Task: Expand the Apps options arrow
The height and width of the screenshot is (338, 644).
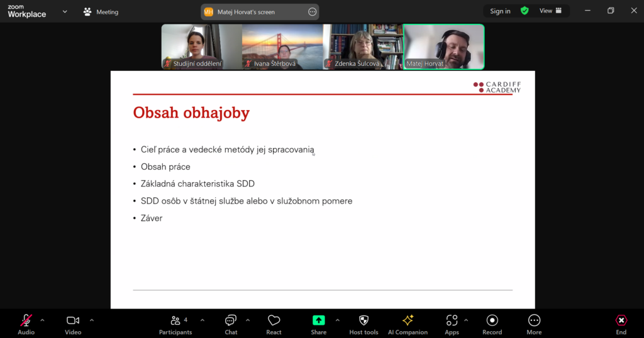Action: (466, 320)
